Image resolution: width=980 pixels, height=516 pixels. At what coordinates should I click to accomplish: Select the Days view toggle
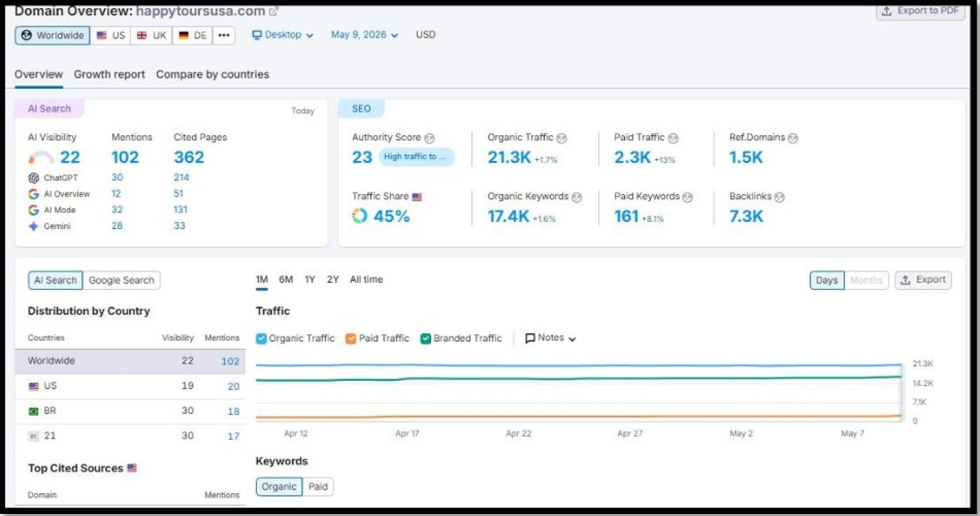(827, 280)
